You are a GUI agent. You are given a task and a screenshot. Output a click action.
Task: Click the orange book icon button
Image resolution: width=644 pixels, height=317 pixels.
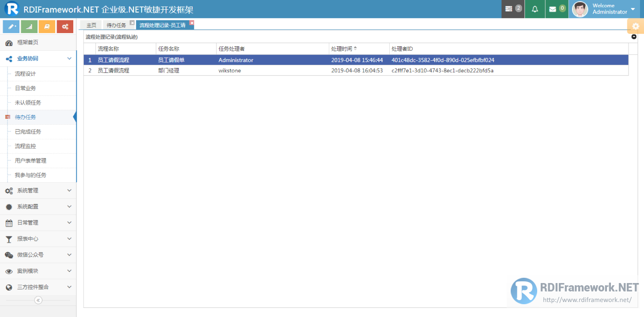tap(47, 26)
